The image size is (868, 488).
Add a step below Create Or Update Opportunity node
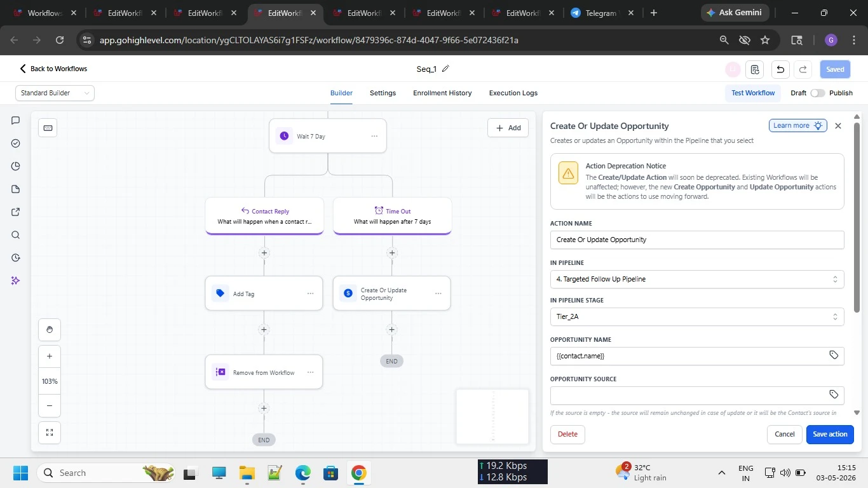tap(392, 330)
